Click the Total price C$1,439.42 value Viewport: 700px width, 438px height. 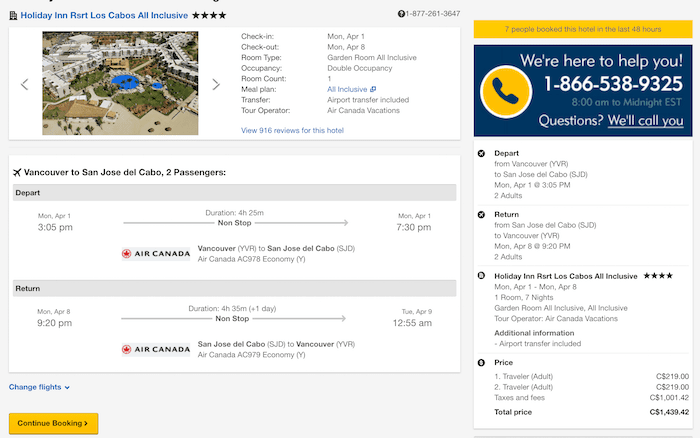coord(669,412)
